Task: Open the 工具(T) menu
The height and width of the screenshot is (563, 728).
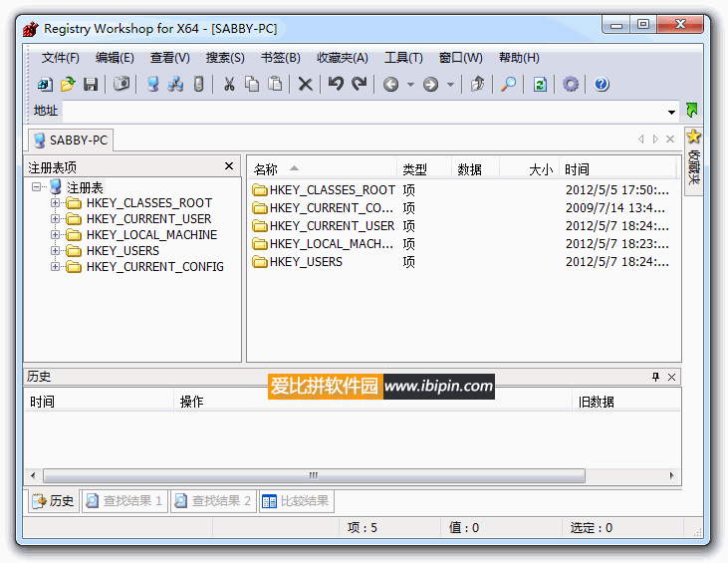Action: point(403,58)
